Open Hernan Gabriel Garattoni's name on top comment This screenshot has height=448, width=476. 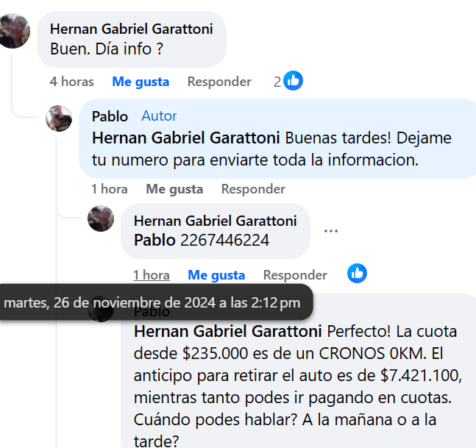(132, 29)
